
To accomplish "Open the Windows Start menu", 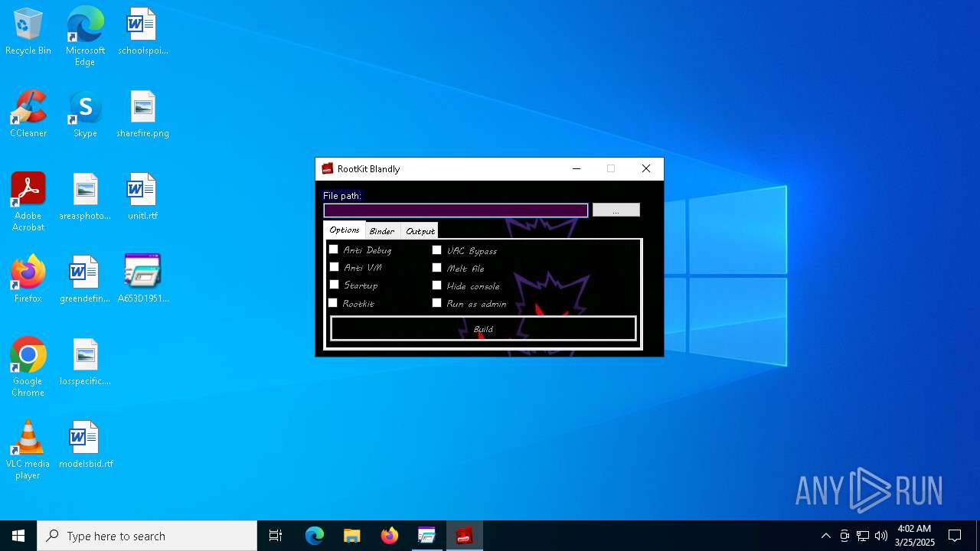I will pos(18,536).
